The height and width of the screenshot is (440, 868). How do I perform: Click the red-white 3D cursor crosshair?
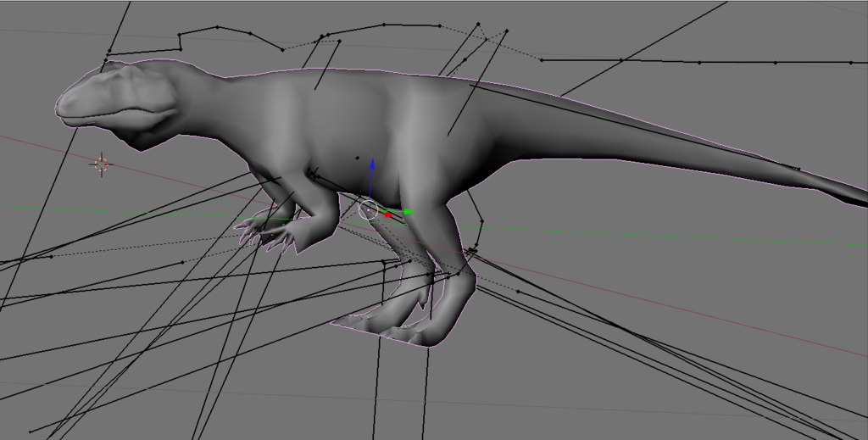pos(102,164)
